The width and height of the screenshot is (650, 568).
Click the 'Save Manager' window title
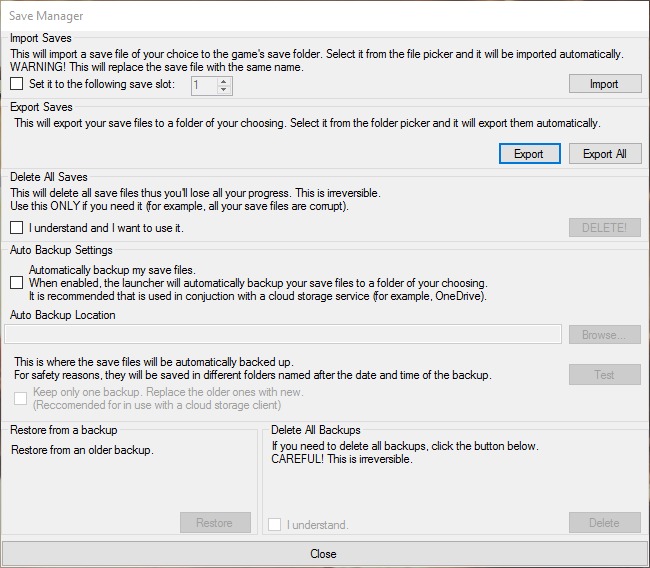click(x=46, y=16)
